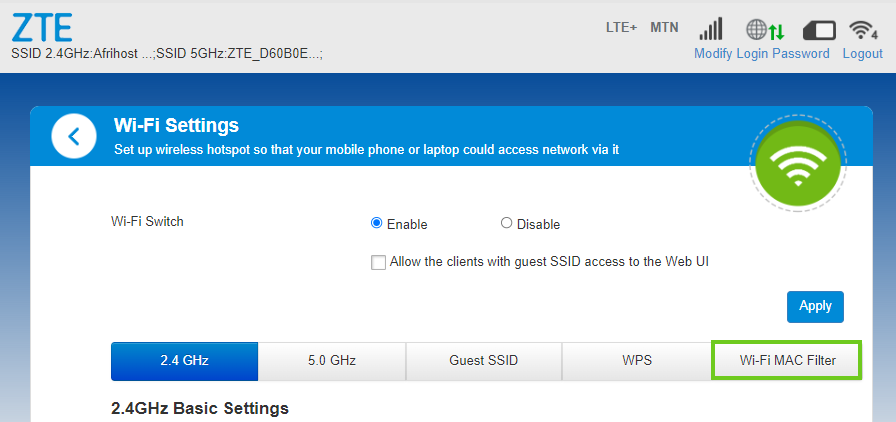Click the Logout link
The height and width of the screenshot is (422, 896).
[x=862, y=53]
